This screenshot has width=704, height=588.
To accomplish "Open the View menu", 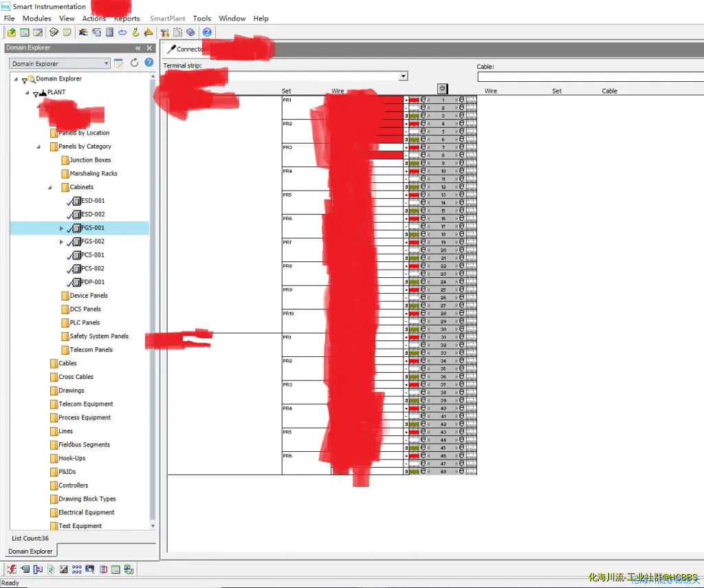I will pos(67,19).
